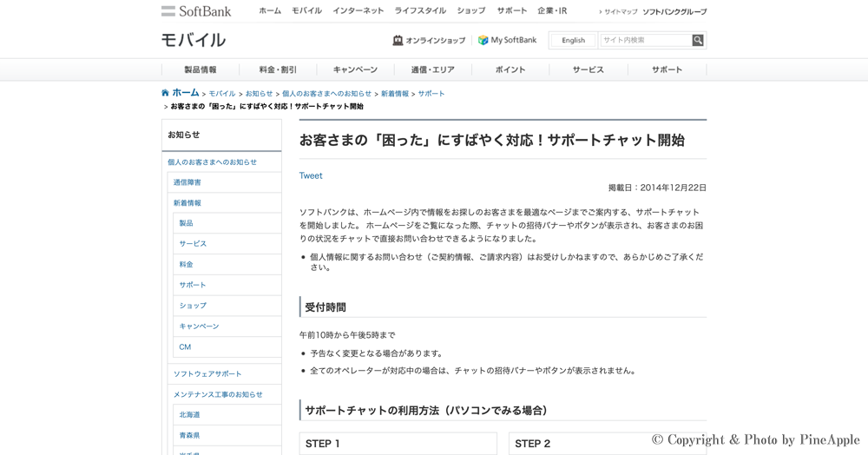Click the サポートチャットの利用方法 section heading
Screen dimensions: 868x455
pos(426,410)
